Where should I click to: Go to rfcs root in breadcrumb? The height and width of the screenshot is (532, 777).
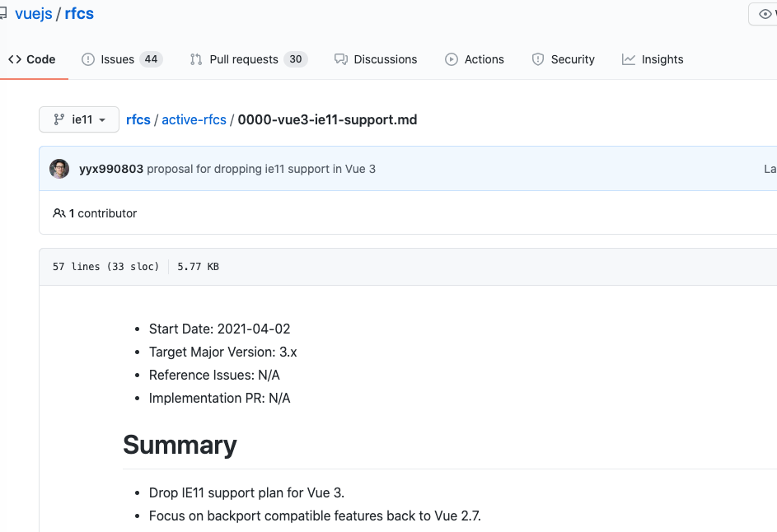(138, 120)
